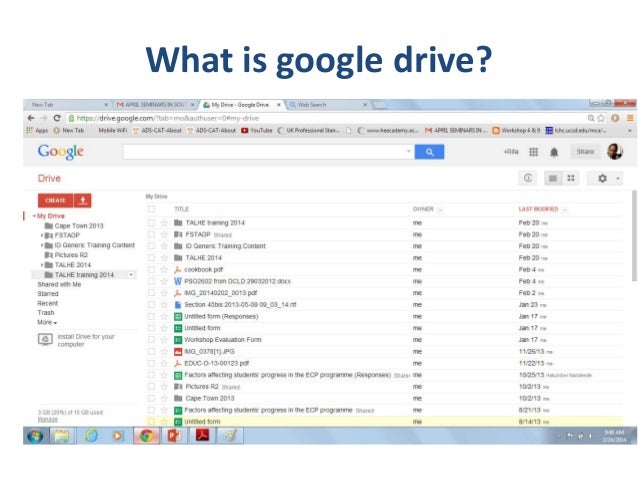The image size is (638, 479).
Task: Open Recent section in sidebar
Action: pyautogui.click(x=48, y=304)
